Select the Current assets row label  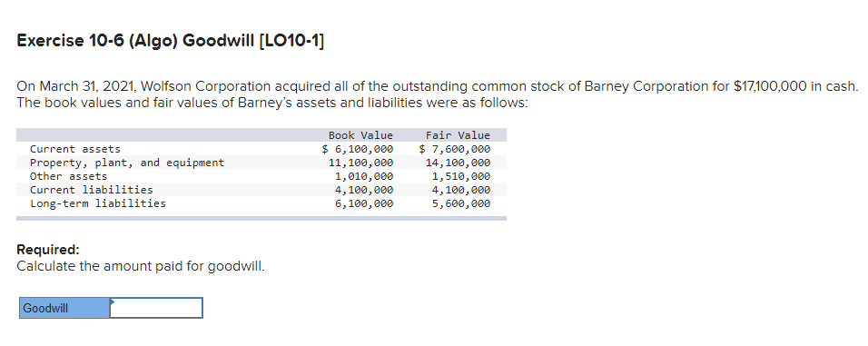pyautogui.click(x=75, y=149)
